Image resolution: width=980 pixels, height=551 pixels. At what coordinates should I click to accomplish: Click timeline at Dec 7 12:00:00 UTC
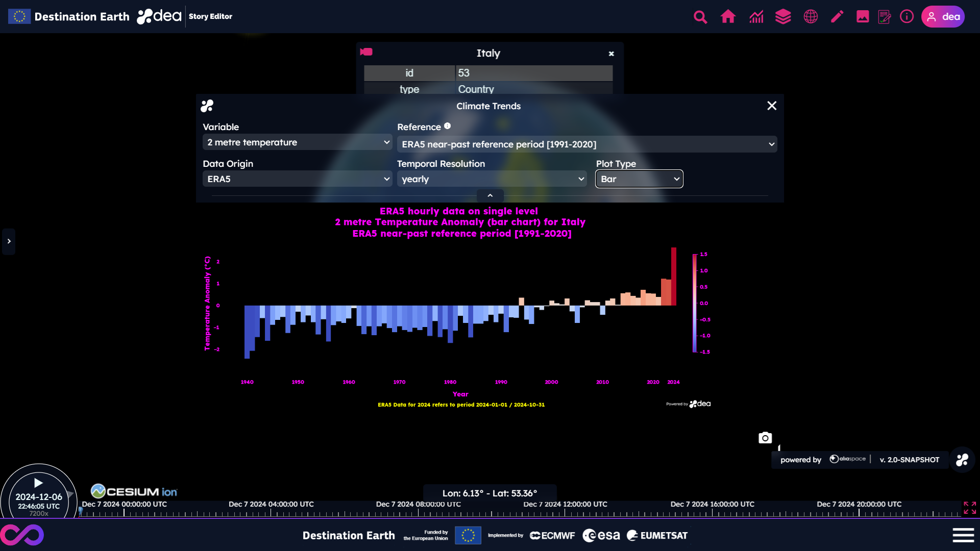565,512
